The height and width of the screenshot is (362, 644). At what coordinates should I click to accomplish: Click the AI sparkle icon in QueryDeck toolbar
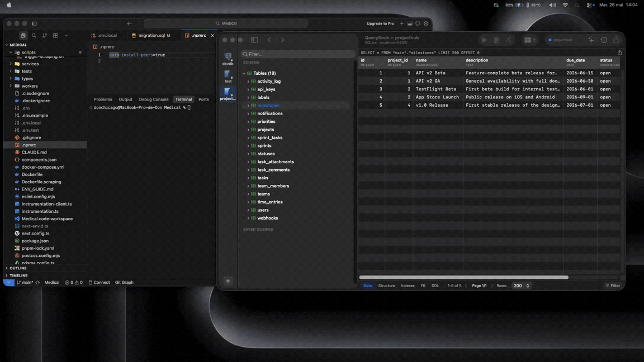tap(591, 40)
